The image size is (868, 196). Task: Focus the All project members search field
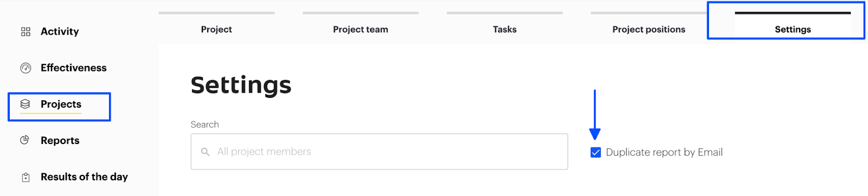tap(379, 152)
